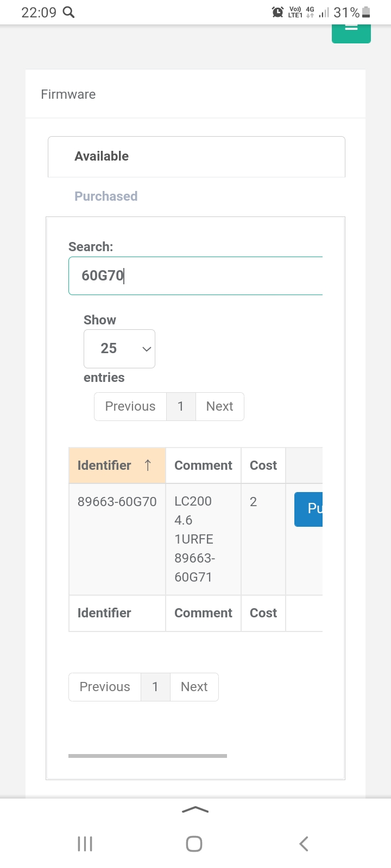Tap the battery icon in status bar
This screenshot has height=868, width=391.
coord(366,12)
